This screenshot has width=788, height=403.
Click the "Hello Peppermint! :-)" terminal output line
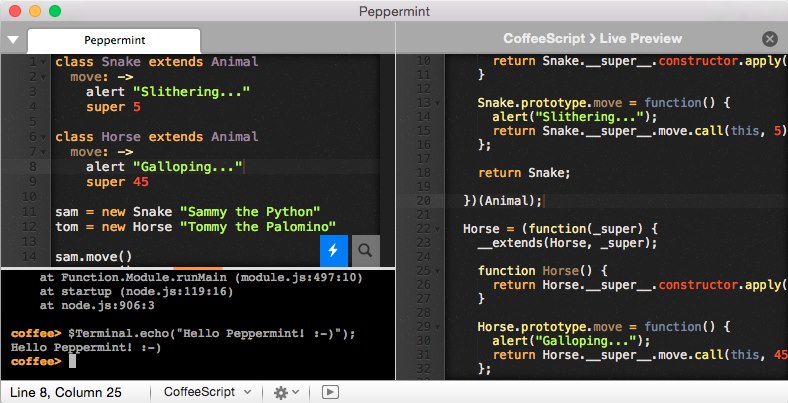tap(86, 347)
